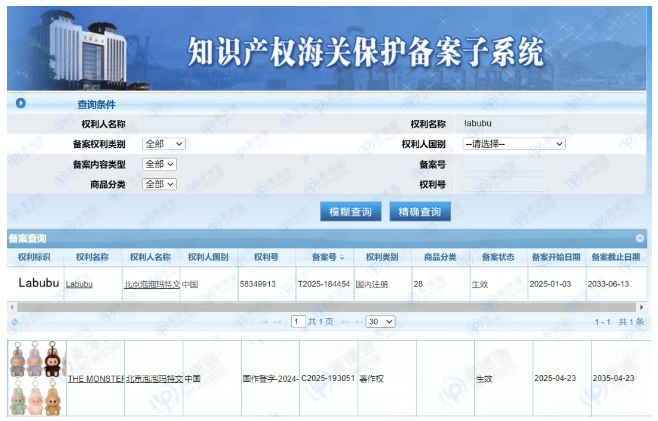The image size is (658, 421).
Task: Click the 模糊查询 button
Action: click(351, 212)
